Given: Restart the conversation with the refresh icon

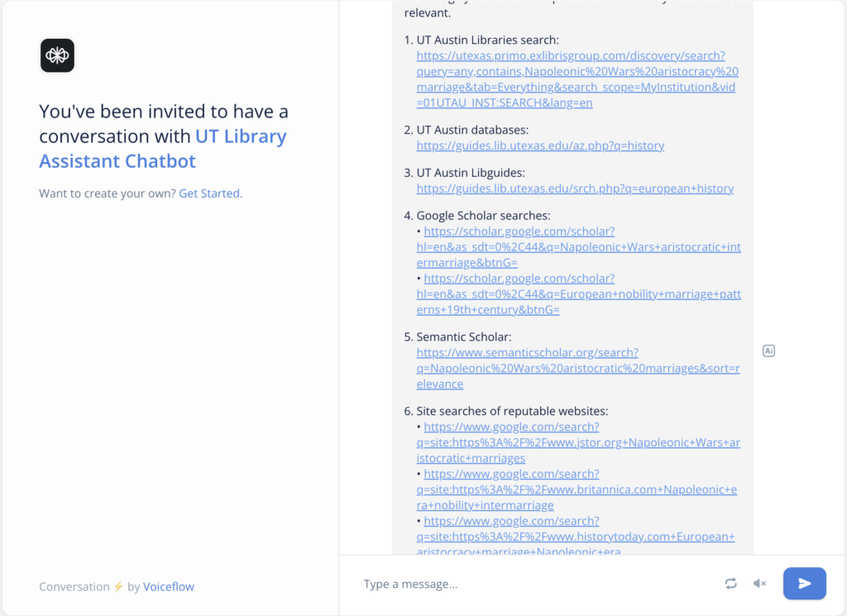Looking at the screenshot, I should (730, 584).
